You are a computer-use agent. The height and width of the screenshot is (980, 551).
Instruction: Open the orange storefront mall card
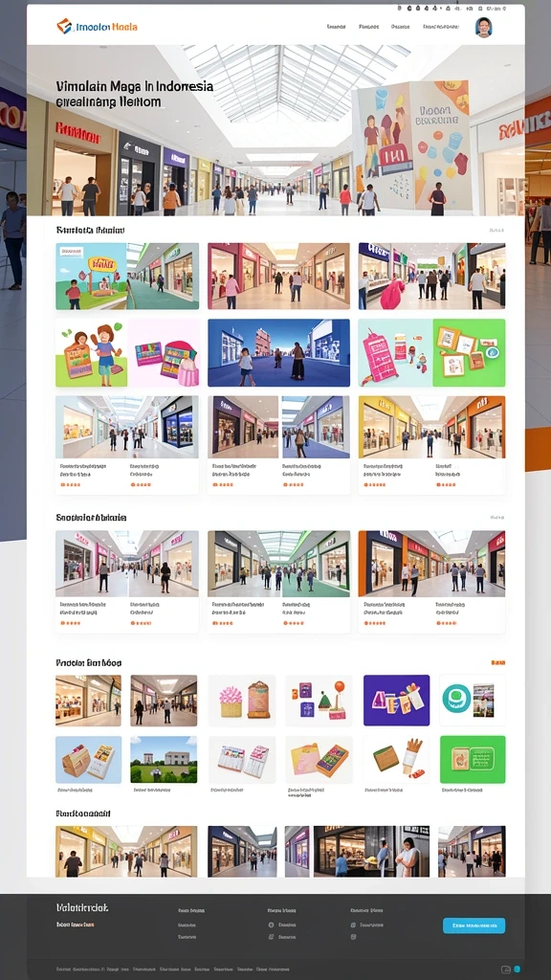431,582
